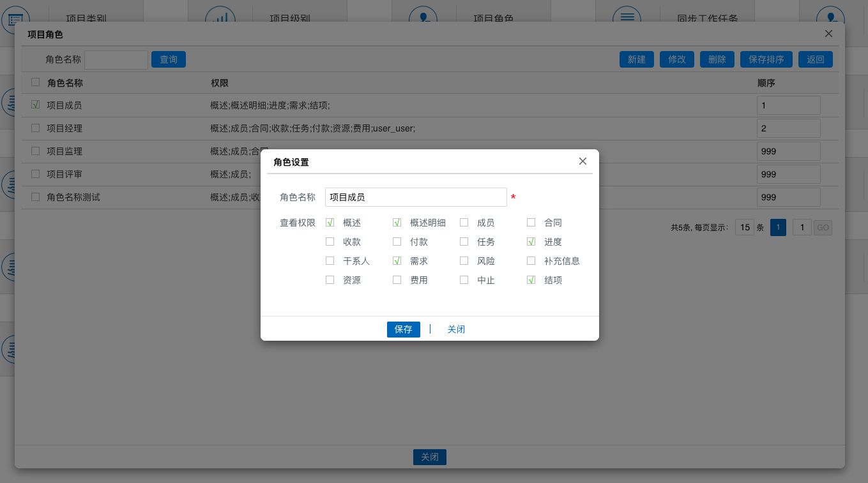Focus the 角色名称 field containing 项目成员
Screen dimensions: 868x483
tap(415, 197)
